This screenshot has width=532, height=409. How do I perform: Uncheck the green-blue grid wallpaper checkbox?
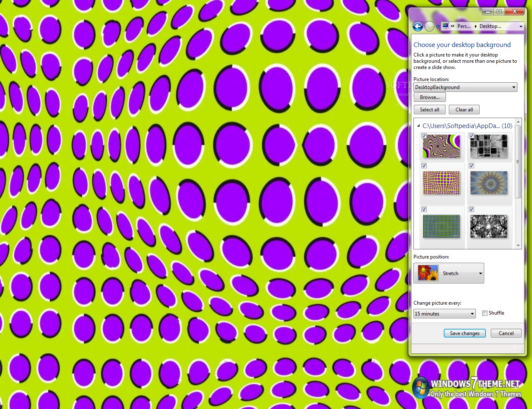point(424,209)
